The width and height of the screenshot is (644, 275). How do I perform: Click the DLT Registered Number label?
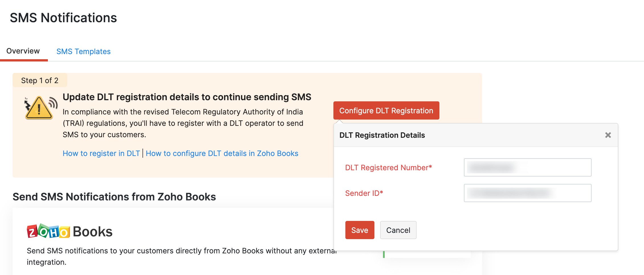[x=388, y=168]
